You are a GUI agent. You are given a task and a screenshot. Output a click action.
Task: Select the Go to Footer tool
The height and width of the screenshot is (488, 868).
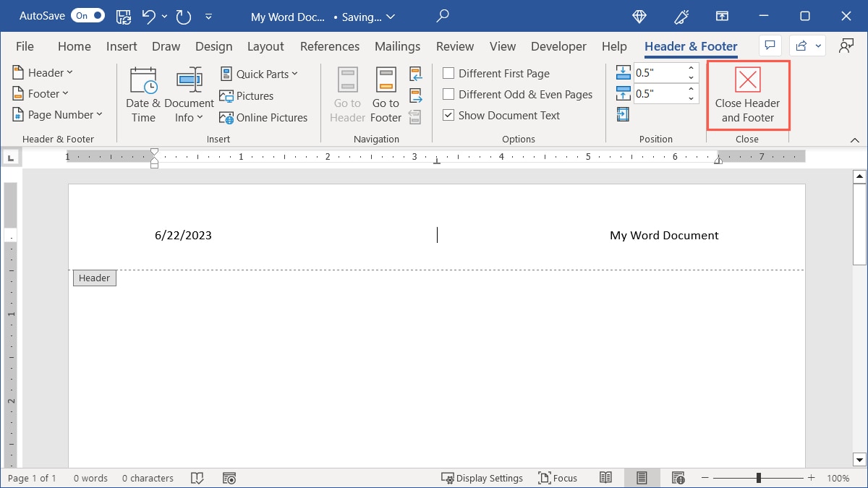coord(385,94)
